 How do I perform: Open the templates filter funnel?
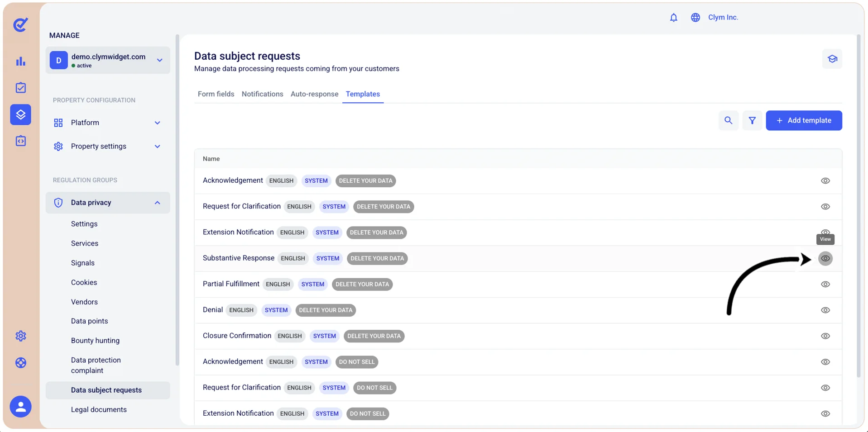tap(752, 120)
